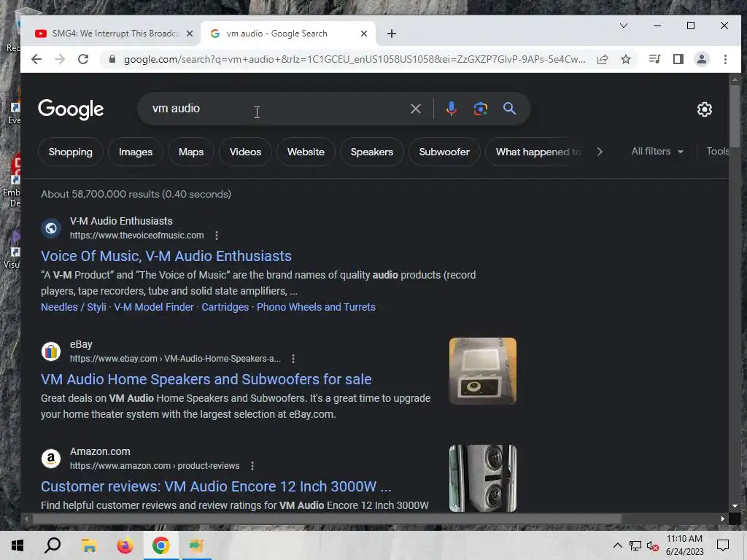Open the Chrome profile avatar
Image resolution: width=747 pixels, height=560 pixels.
click(x=701, y=59)
